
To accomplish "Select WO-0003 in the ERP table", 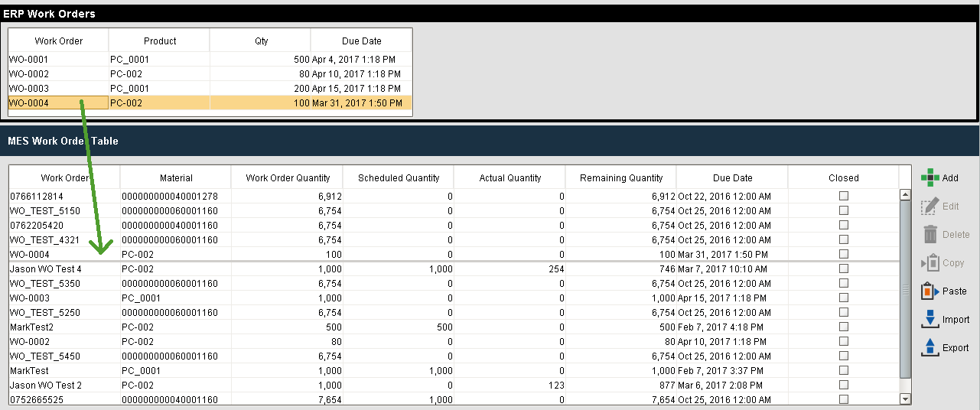I will click(x=58, y=88).
